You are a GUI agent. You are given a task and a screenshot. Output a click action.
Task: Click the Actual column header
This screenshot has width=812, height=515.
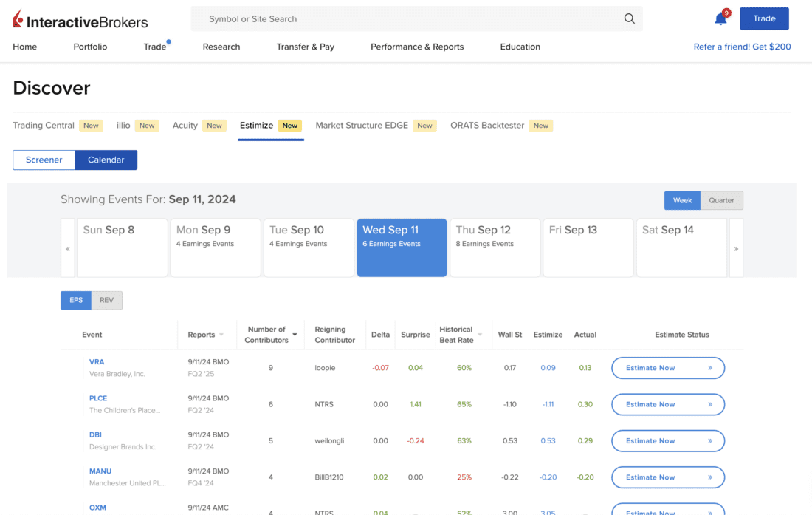point(585,335)
